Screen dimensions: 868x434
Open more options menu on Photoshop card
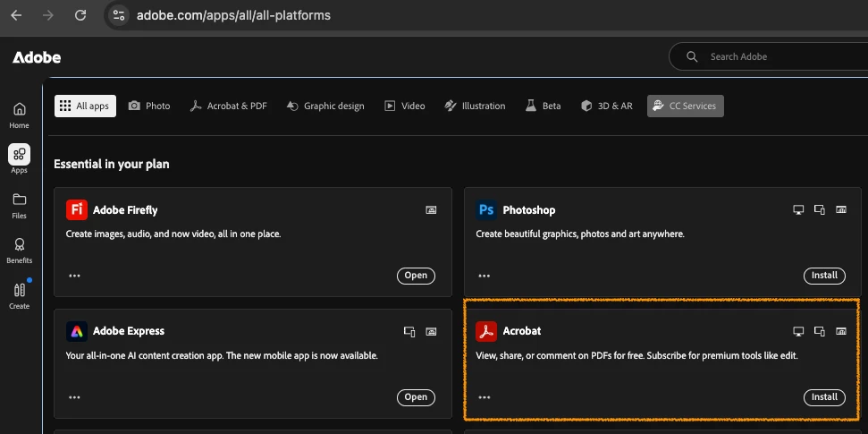(x=485, y=276)
